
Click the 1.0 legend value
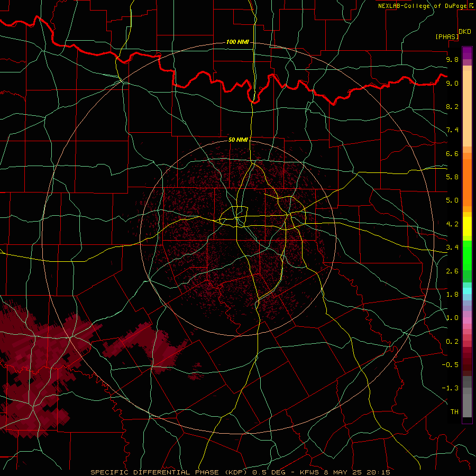tap(452, 318)
